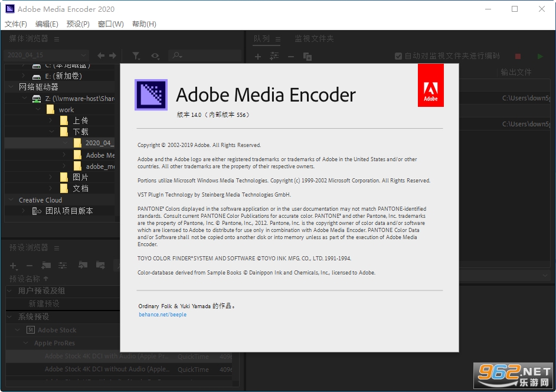Image resolution: width=556 pixels, height=392 pixels.
Task: Open the first C:\Users\down5 output path
Action: pyautogui.click(x=526, y=98)
